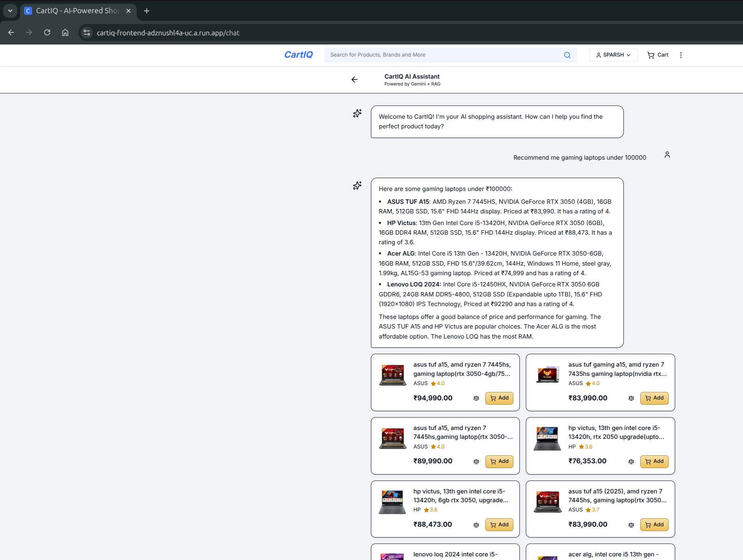
Task: Click the bold 'Lenovo LOQ 2024:' text in reply
Action: click(x=414, y=284)
